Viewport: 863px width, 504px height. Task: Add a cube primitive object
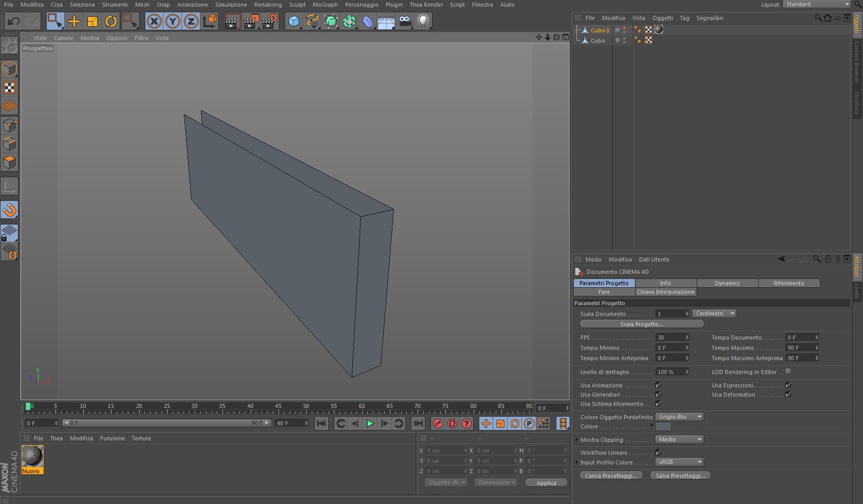pos(294,22)
